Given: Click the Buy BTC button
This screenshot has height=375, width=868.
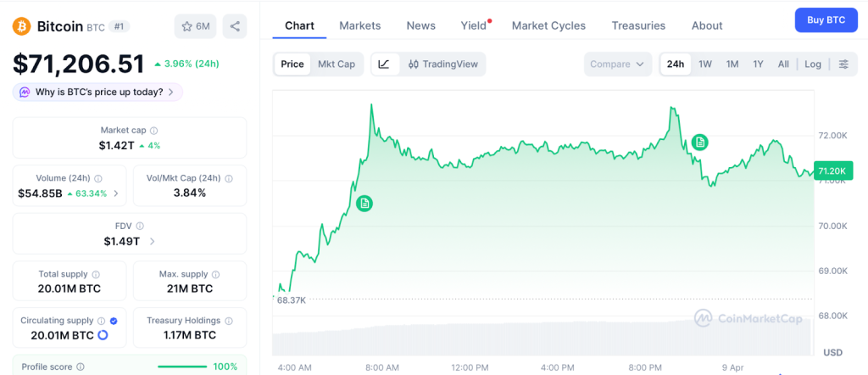Looking at the screenshot, I should coord(826,20).
